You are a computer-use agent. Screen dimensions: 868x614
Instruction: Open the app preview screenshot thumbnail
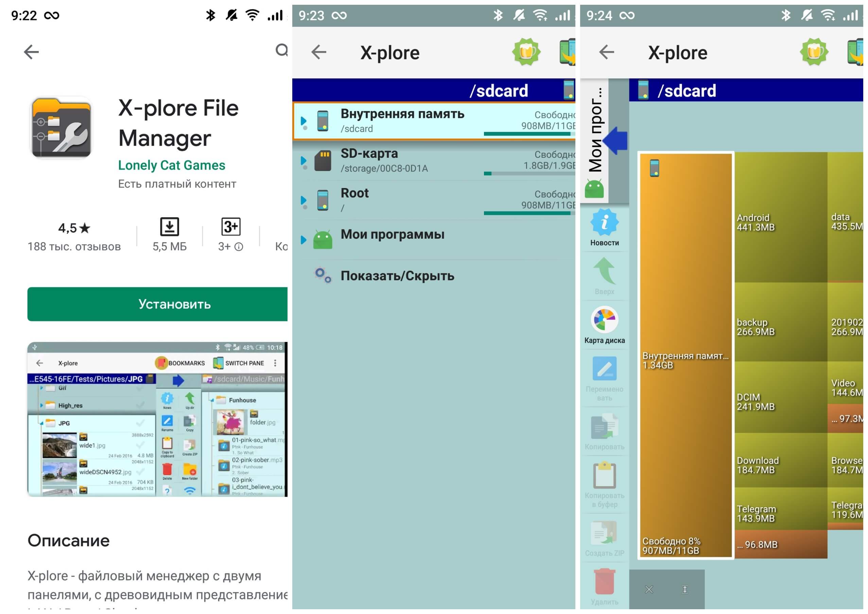(158, 419)
